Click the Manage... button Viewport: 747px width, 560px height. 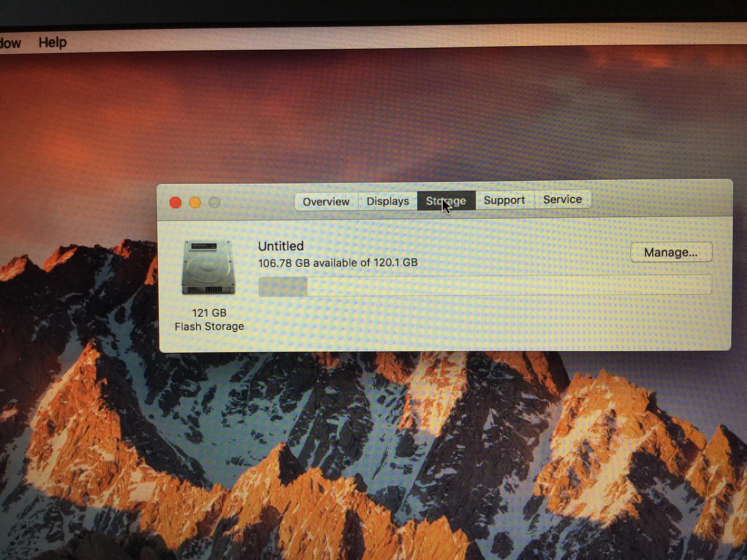[671, 253]
